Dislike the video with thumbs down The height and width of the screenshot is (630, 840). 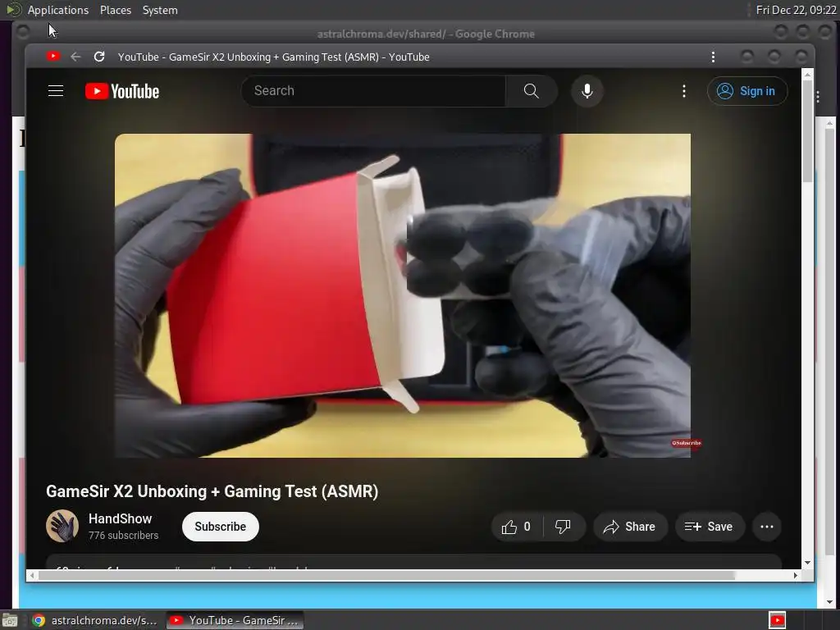coord(563,527)
